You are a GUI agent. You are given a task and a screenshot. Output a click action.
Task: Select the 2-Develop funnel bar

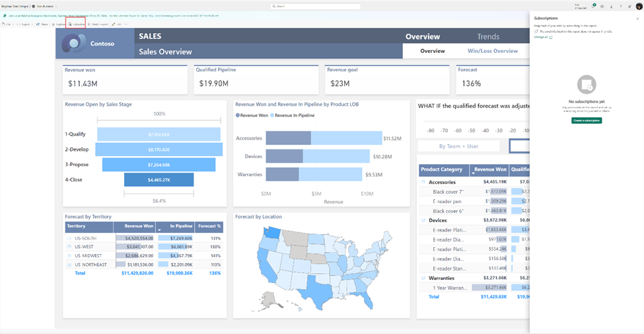159,149
